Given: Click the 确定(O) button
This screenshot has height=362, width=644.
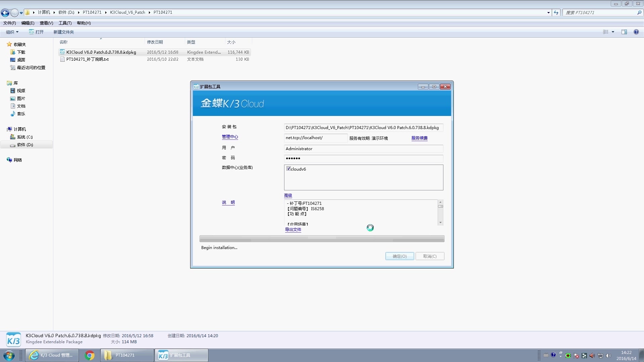Looking at the screenshot, I should pos(399,256).
